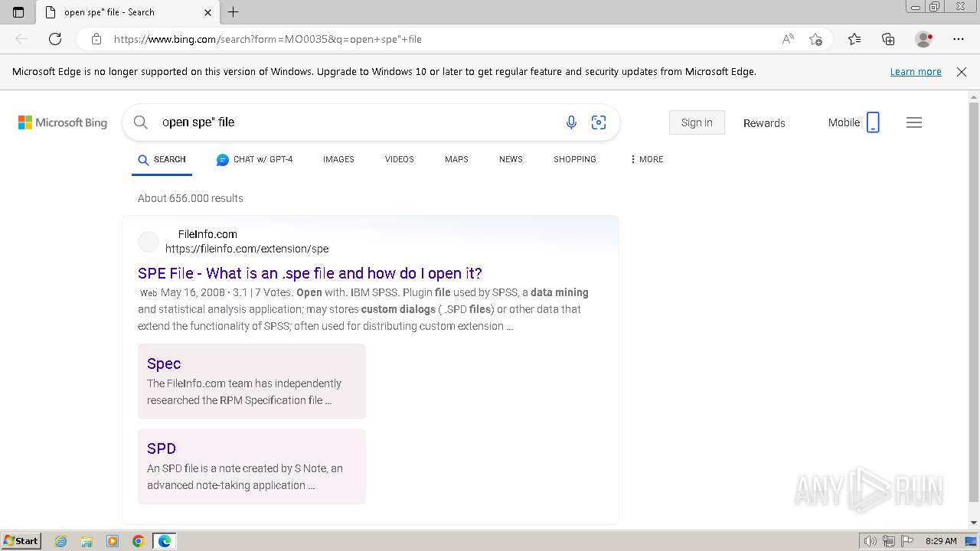Dismiss the Edge unsupported notification bar
The width and height of the screenshot is (980, 551).
(962, 72)
